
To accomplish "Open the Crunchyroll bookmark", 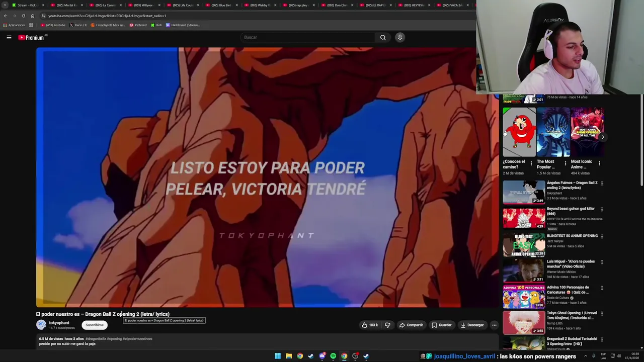I will click(108, 25).
